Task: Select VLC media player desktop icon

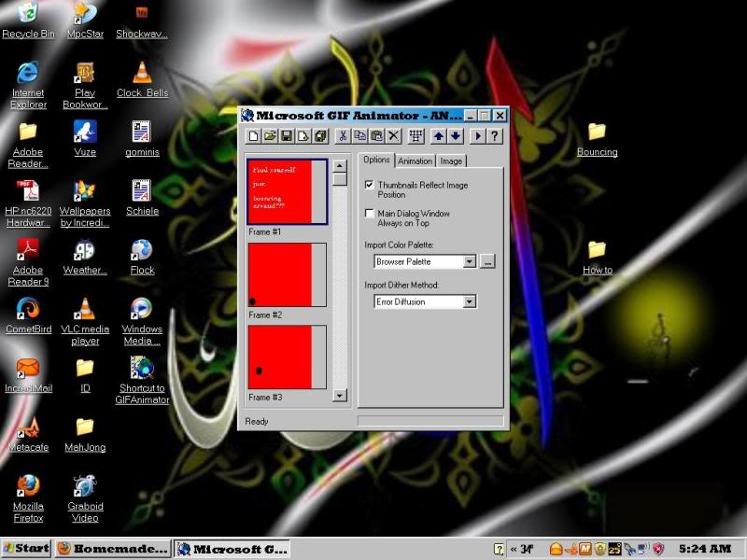Action: pos(85,322)
